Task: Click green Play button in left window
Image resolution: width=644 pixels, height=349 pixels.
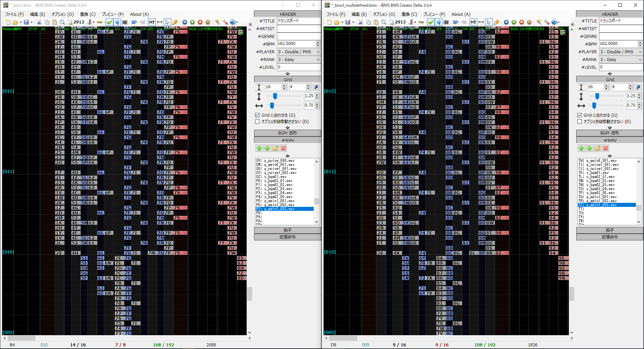Action: [x=192, y=22]
